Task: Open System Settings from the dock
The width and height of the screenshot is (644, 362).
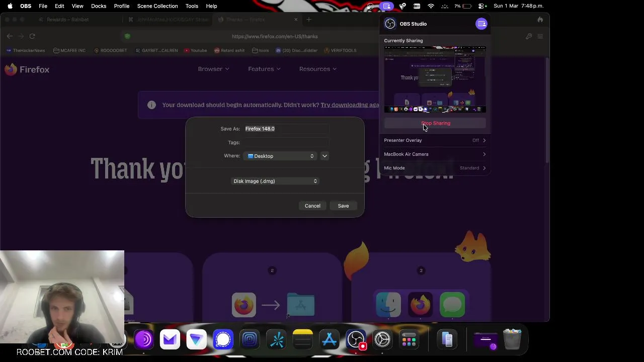Action: pos(382,340)
